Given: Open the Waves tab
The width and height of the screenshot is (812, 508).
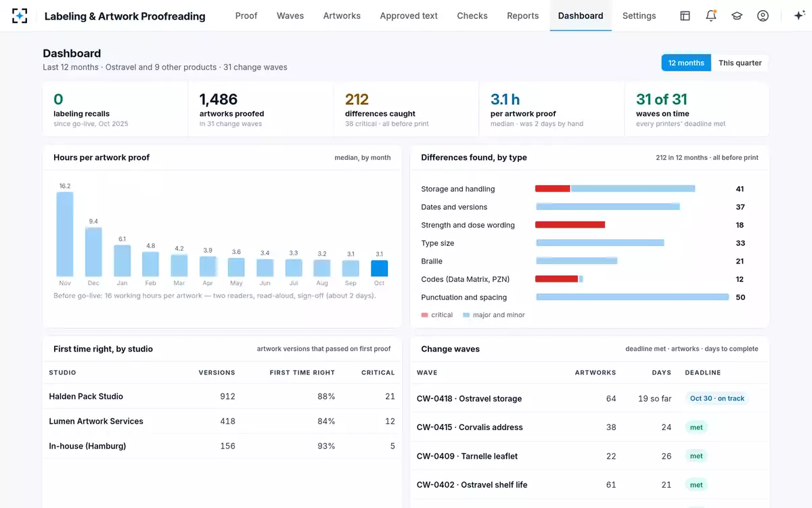Looking at the screenshot, I should (x=290, y=16).
